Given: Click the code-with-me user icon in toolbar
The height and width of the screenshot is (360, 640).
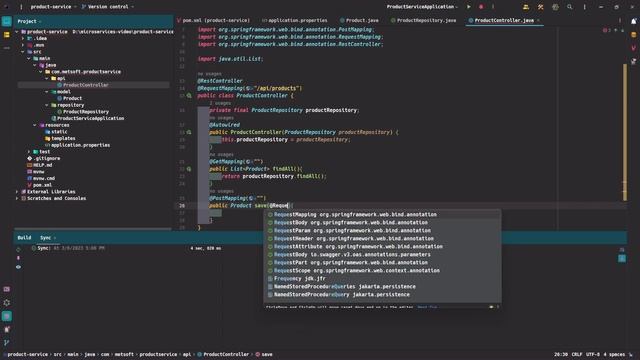Looking at the screenshot, I should [526, 7].
